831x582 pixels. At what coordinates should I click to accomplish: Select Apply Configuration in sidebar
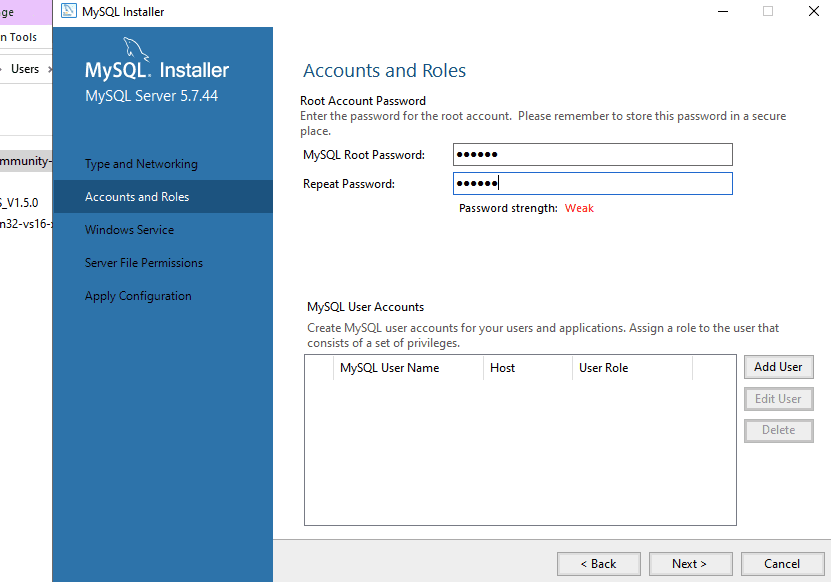[138, 296]
